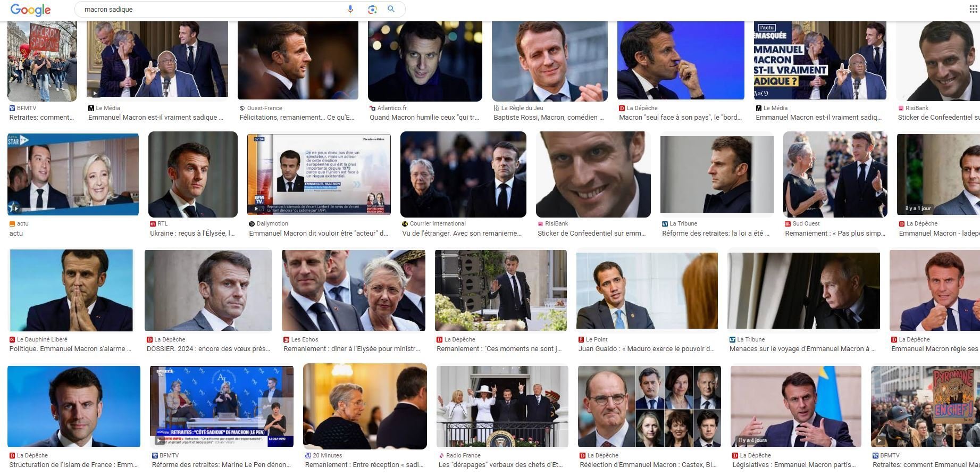
Task: Click inside the 'macron sadique' search field
Action: (x=213, y=9)
